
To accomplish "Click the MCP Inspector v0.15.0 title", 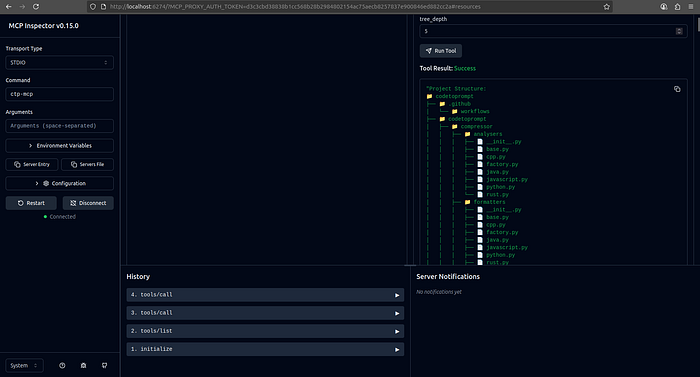I will coord(43,26).
